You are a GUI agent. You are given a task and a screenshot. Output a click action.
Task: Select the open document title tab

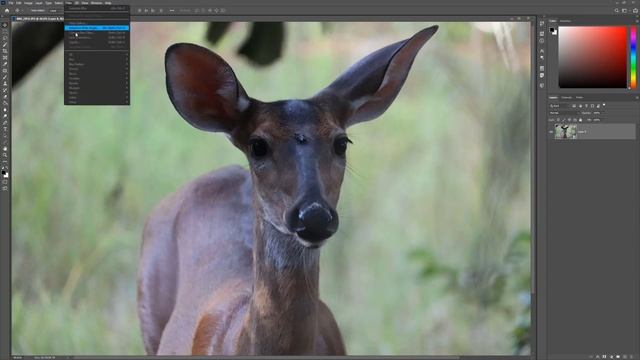(x=39, y=19)
